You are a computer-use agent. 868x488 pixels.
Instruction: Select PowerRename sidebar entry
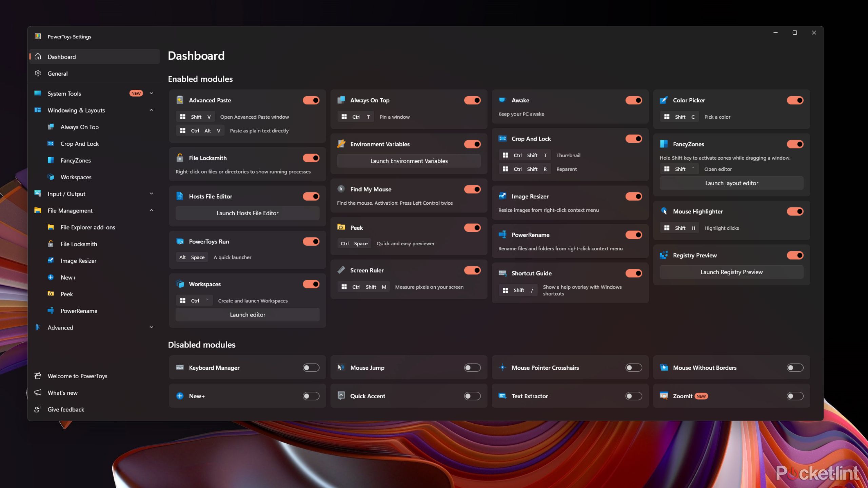click(95, 311)
